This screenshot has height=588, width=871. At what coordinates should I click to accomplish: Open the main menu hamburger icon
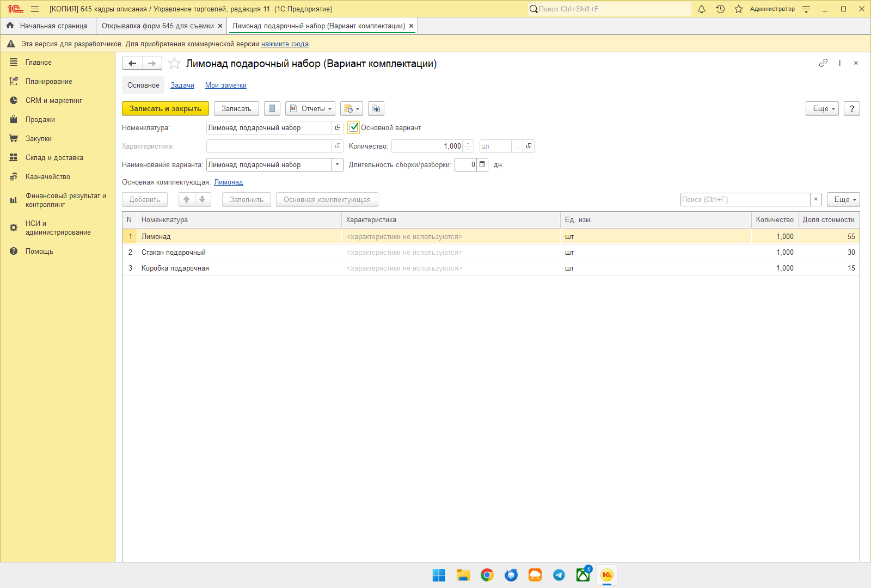35,9
